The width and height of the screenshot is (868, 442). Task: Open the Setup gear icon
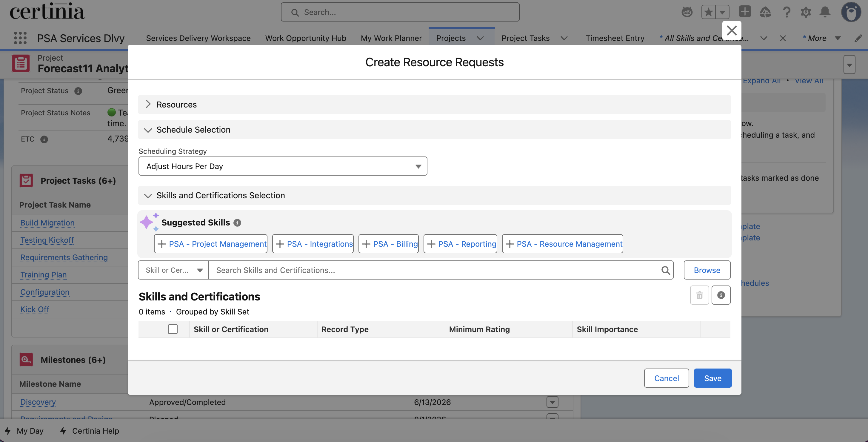pyautogui.click(x=806, y=12)
